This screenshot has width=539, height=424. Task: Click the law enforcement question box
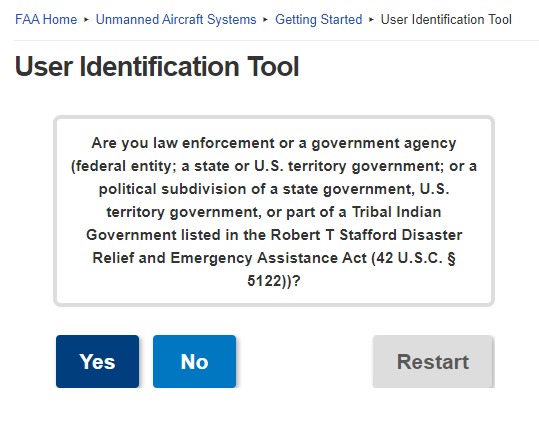tap(274, 211)
